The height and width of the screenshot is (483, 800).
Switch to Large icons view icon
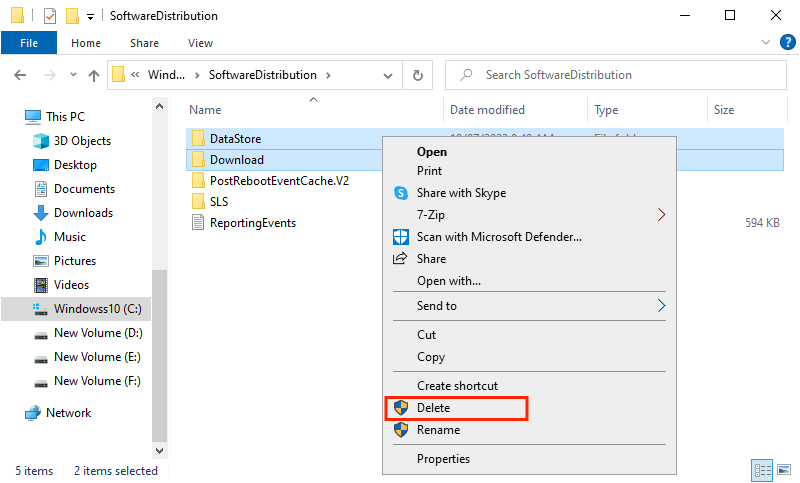(784, 469)
